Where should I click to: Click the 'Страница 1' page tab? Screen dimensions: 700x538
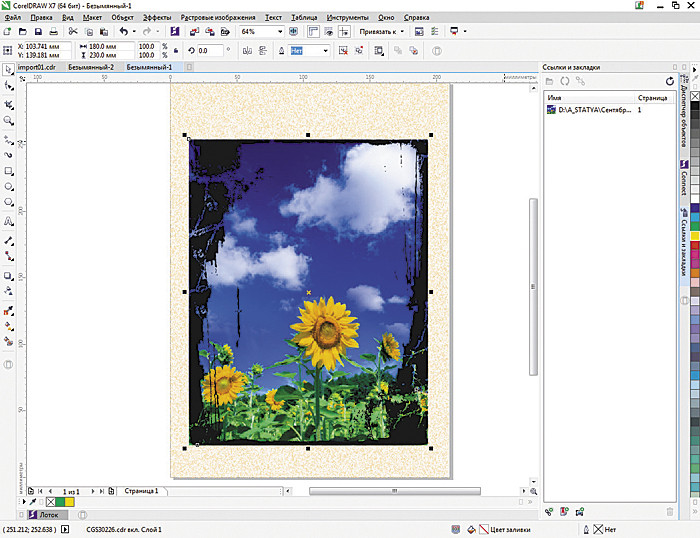click(140, 492)
